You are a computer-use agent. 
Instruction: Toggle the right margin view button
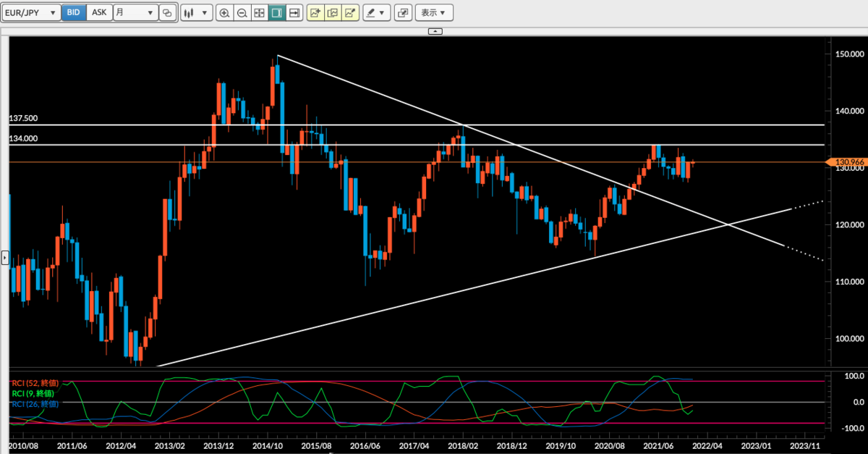(x=276, y=12)
